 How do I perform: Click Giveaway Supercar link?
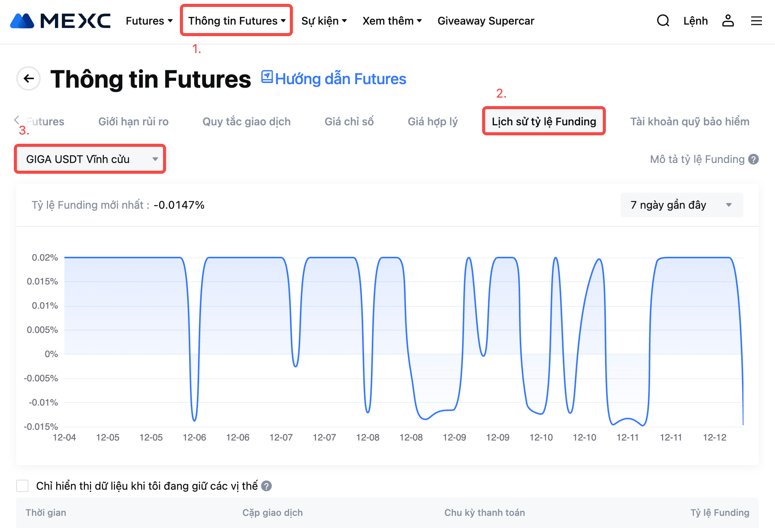point(486,21)
